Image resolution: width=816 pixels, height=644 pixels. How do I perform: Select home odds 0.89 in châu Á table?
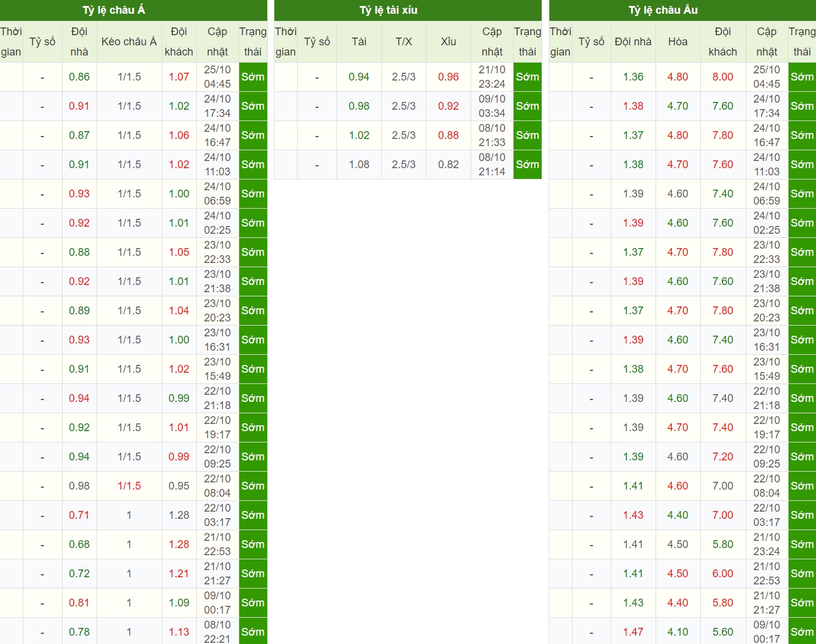[x=79, y=311]
